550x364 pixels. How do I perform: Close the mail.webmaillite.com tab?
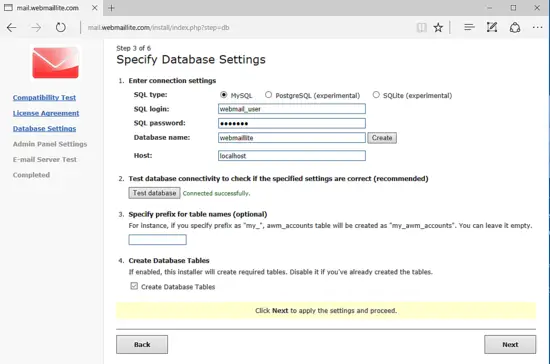click(95, 8)
